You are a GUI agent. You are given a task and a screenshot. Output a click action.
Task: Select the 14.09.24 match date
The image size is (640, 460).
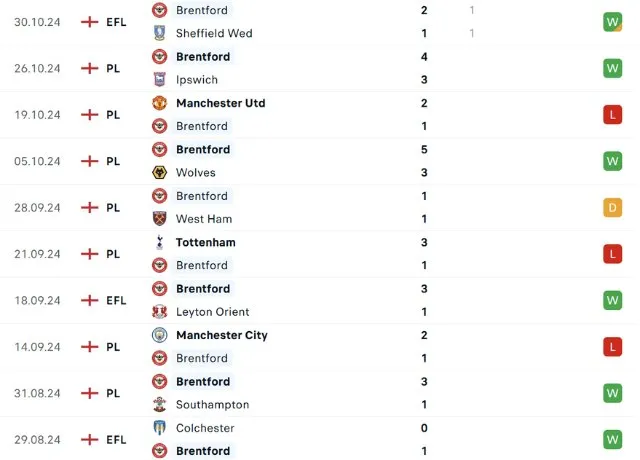coord(37,347)
